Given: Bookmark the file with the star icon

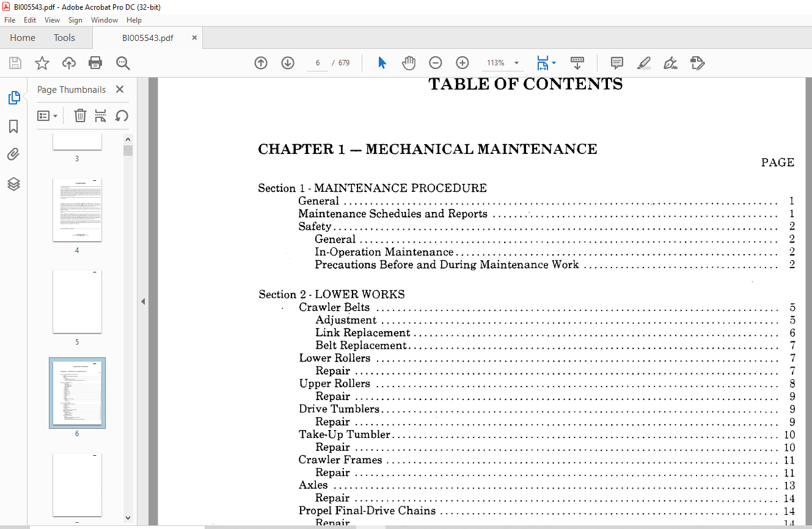Looking at the screenshot, I should [42, 63].
